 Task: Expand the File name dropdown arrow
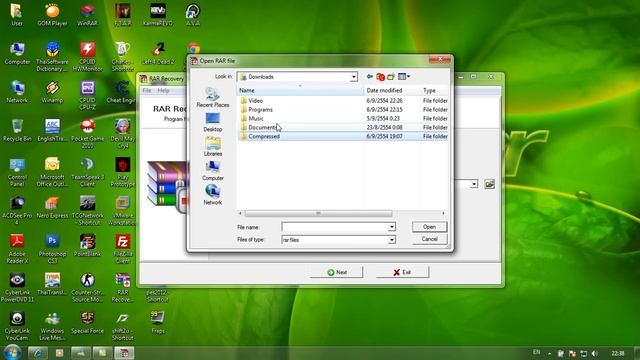click(391, 227)
